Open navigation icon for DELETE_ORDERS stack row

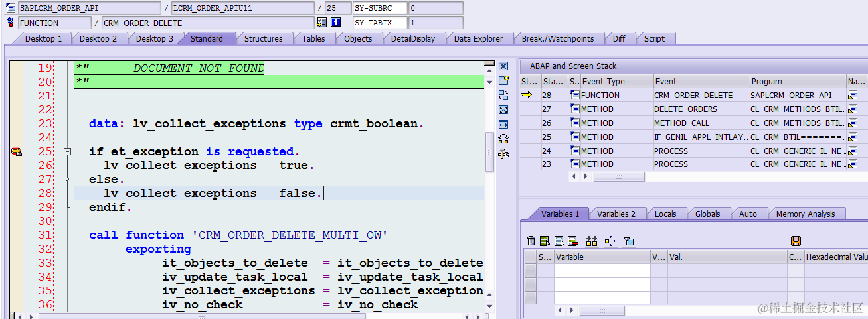(853, 109)
